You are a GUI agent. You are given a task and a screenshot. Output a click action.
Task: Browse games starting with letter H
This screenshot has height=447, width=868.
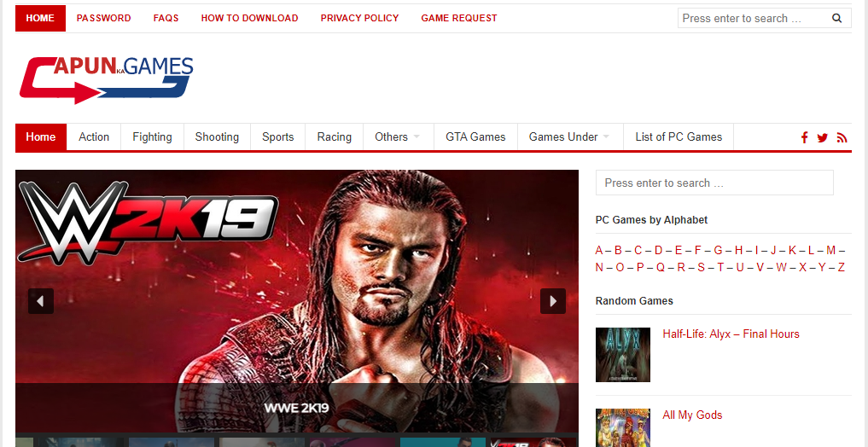pos(738,250)
